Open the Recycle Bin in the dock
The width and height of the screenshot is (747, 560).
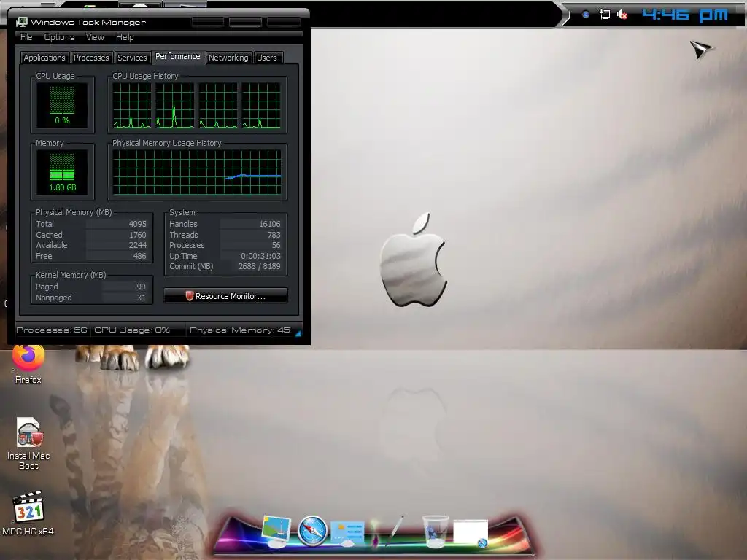point(436,532)
